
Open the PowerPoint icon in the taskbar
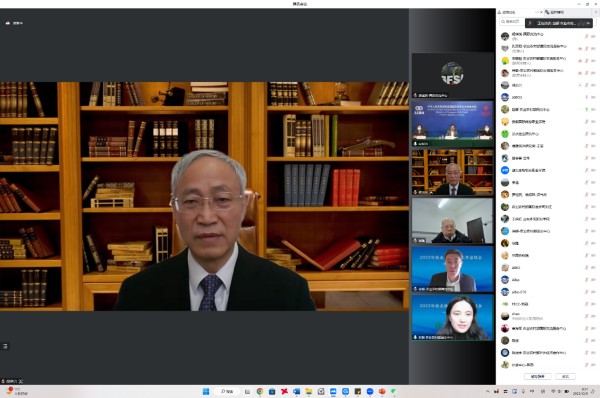382,391
